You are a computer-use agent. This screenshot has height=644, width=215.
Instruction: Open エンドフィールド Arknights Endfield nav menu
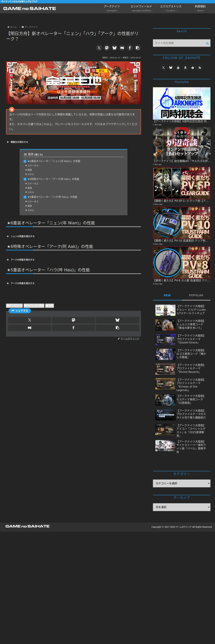coord(141,8)
